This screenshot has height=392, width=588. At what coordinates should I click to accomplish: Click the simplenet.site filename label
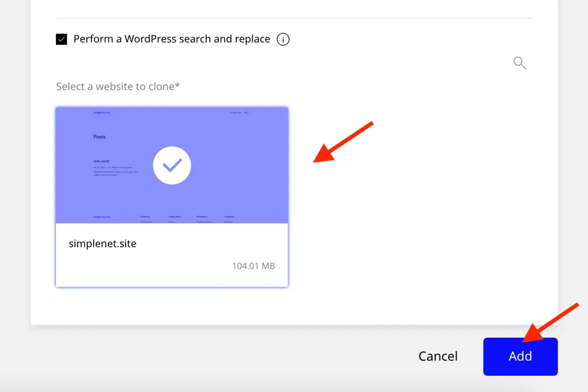pos(102,243)
